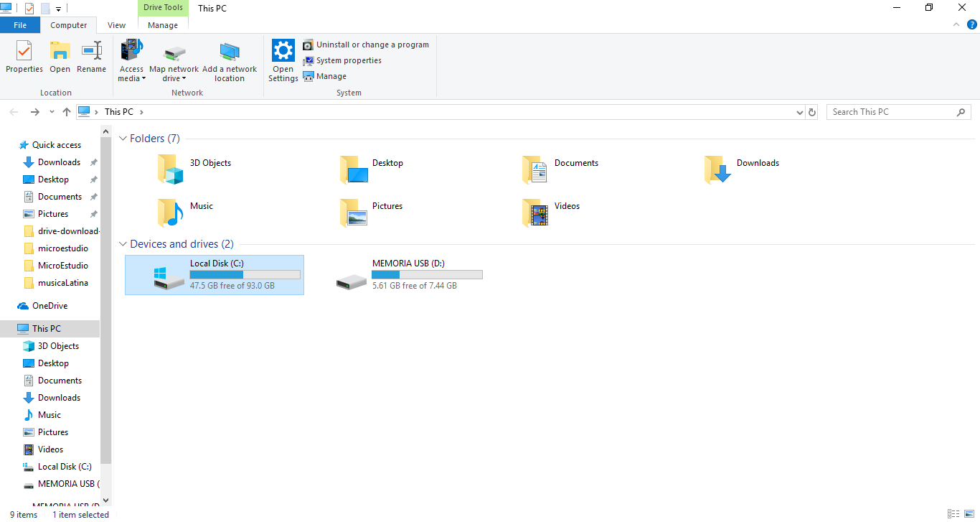Open System properties from the ribbon
The image size is (980, 522).
point(342,60)
